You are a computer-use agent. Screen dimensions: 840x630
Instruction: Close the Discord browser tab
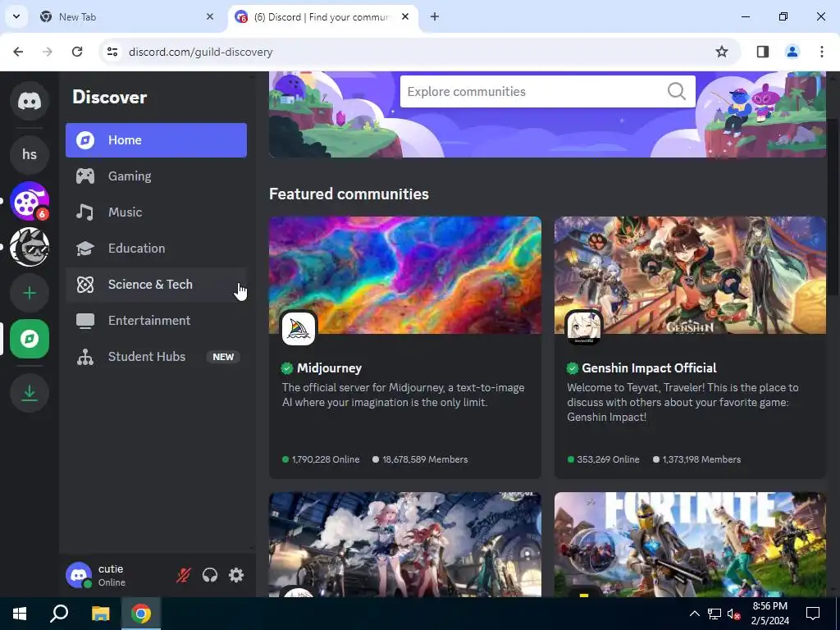pyautogui.click(x=405, y=17)
